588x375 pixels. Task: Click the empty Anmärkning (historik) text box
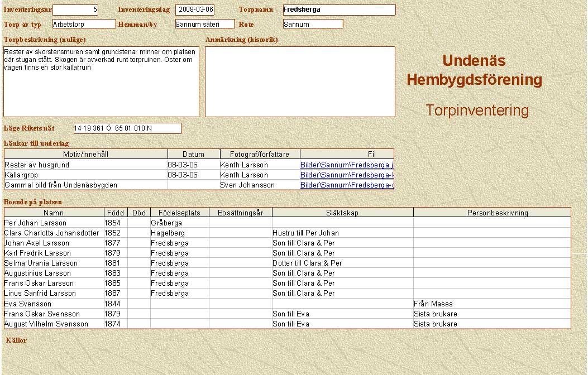point(300,81)
